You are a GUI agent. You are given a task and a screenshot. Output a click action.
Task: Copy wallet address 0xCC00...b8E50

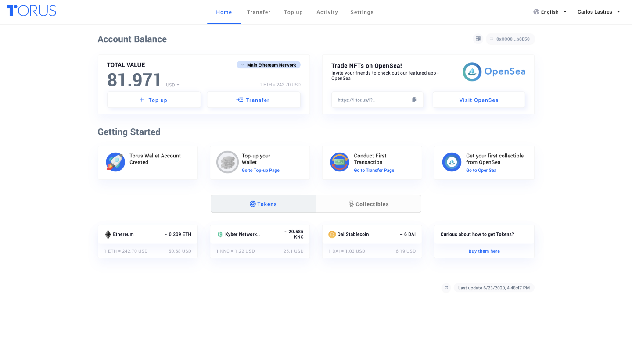coord(510,39)
